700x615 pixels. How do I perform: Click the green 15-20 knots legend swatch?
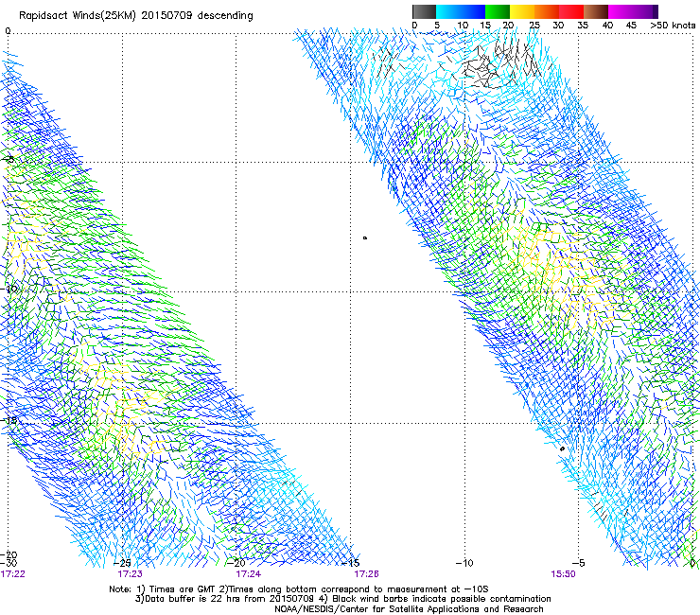tap(498, 11)
